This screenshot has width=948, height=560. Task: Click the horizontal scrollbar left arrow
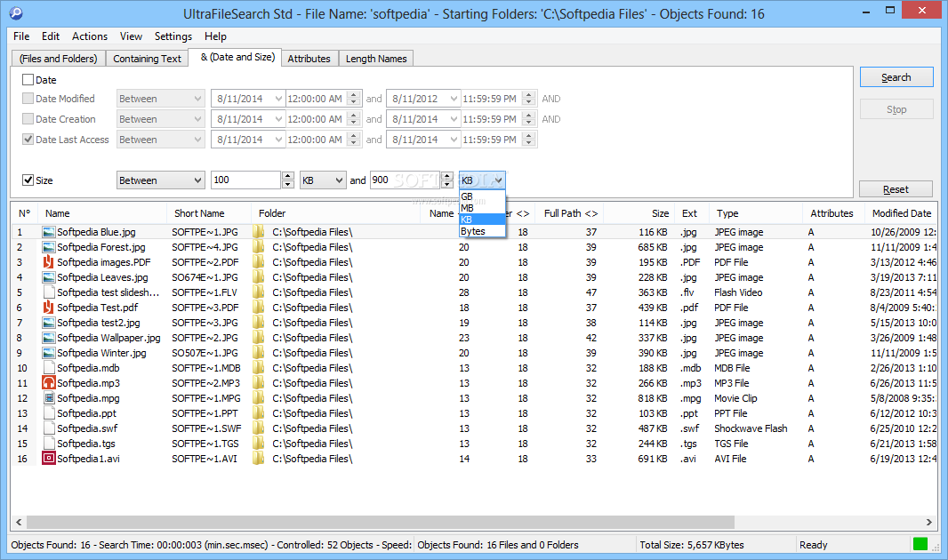pos(19,522)
